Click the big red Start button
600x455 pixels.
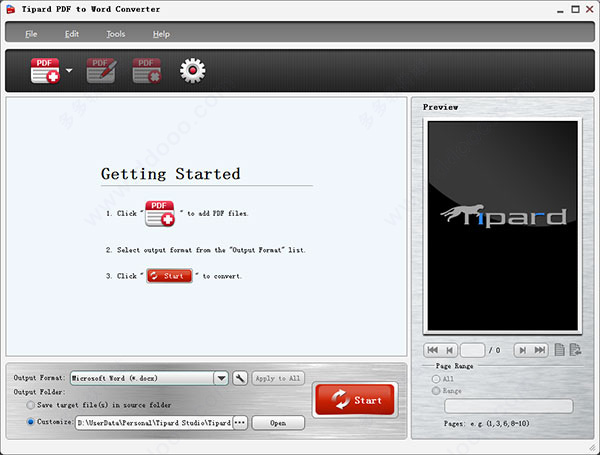click(x=355, y=400)
